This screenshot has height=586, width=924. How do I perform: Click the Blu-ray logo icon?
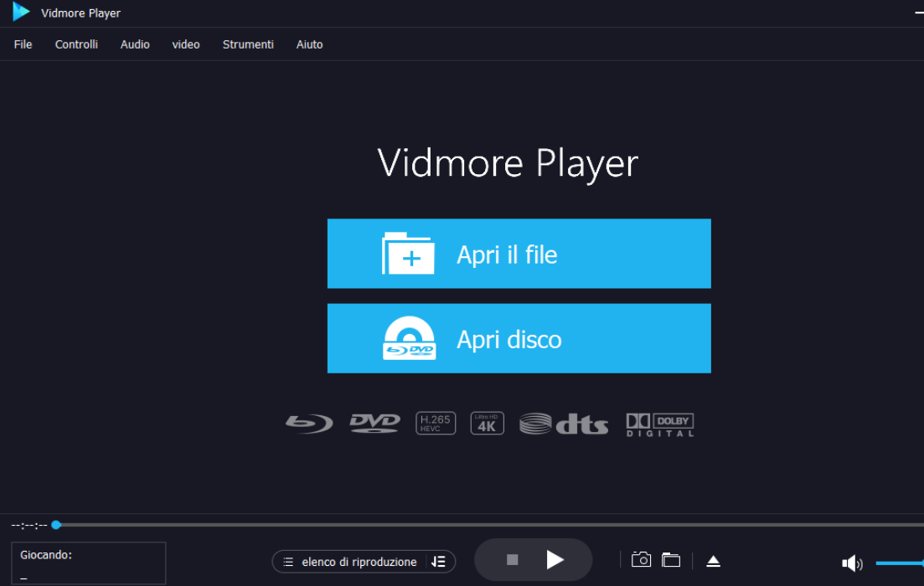click(309, 424)
